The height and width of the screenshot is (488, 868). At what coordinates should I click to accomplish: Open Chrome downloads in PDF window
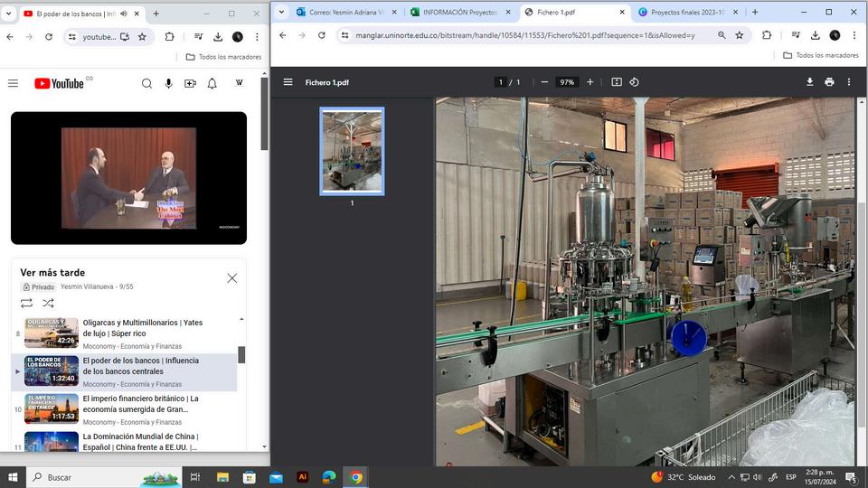pos(816,35)
